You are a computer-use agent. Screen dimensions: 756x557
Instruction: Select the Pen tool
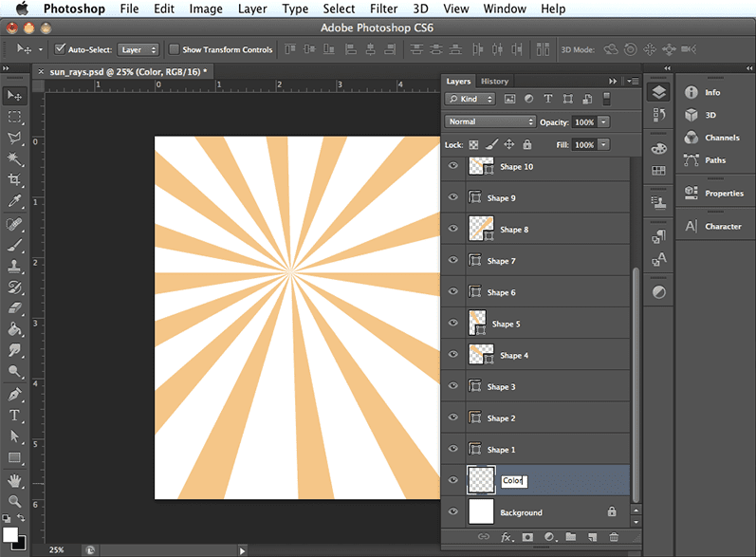[x=14, y=395]
